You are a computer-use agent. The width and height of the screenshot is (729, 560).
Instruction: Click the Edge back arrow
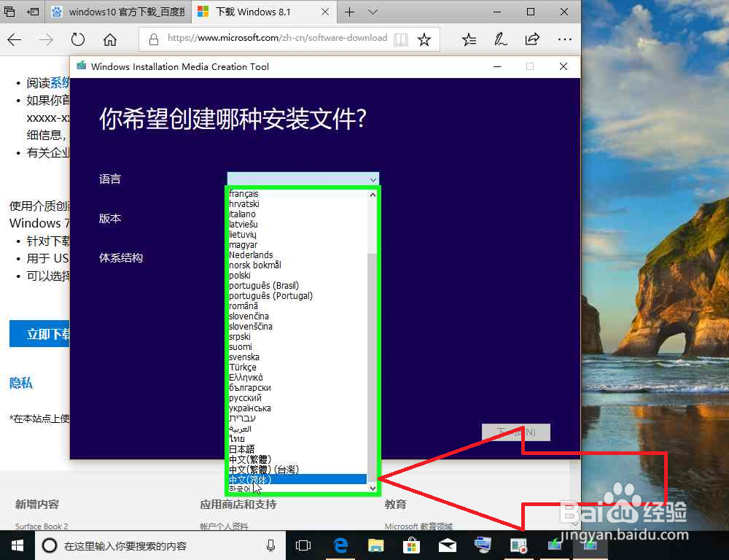pos(15,40)
